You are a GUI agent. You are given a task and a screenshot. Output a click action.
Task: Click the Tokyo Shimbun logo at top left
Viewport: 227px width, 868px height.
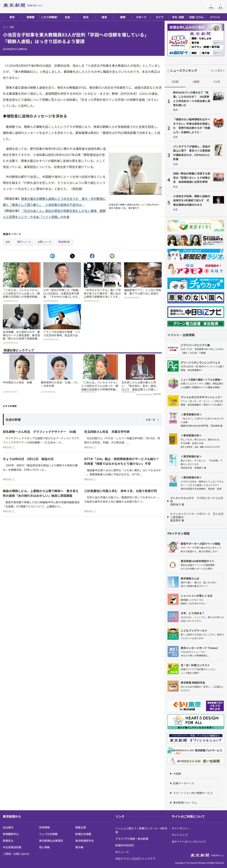(23, 5)
